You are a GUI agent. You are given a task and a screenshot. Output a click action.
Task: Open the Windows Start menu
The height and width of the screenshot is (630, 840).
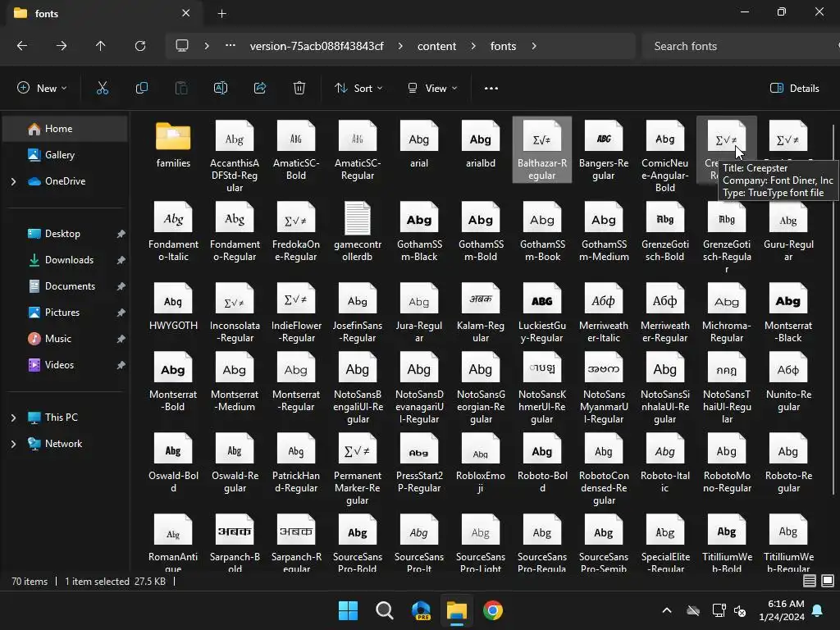pyautogui.click(x=348, y=610)
